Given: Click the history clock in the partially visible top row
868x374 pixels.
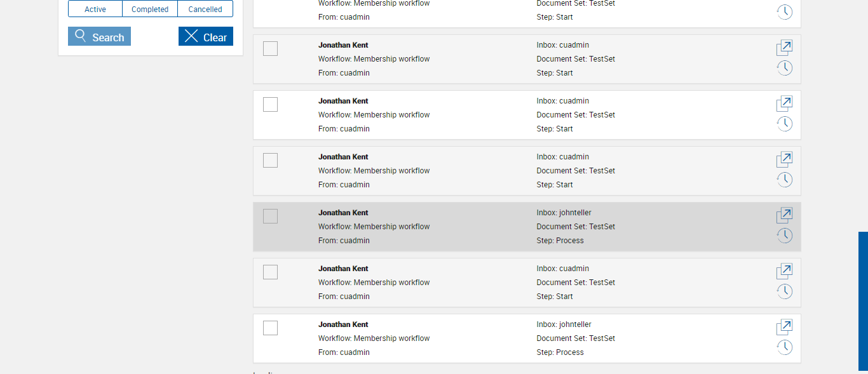Looking at the screenshot, I should click(785, 12).
